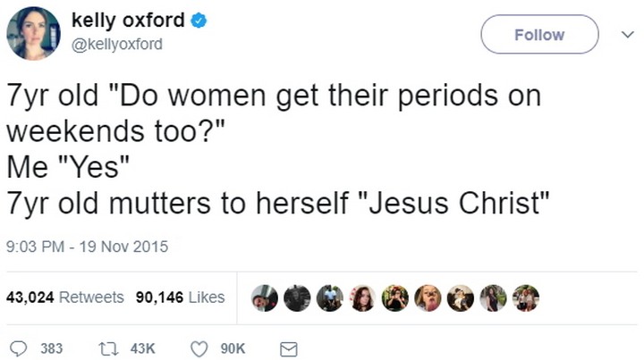The height and width of the screenshot is (360, 644).
Task: Click the third liker avatar thumbnail
Action: click(x=330, y=297)
